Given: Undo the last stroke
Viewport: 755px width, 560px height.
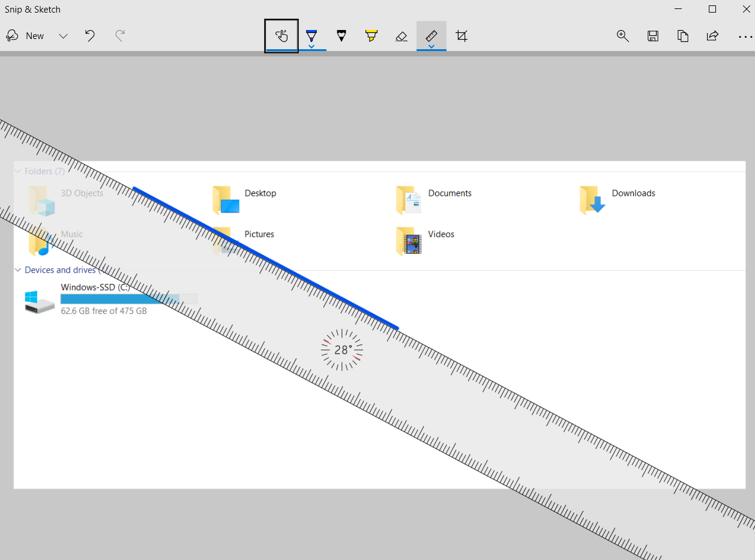Looking at the screenshot, I should 90,36.
